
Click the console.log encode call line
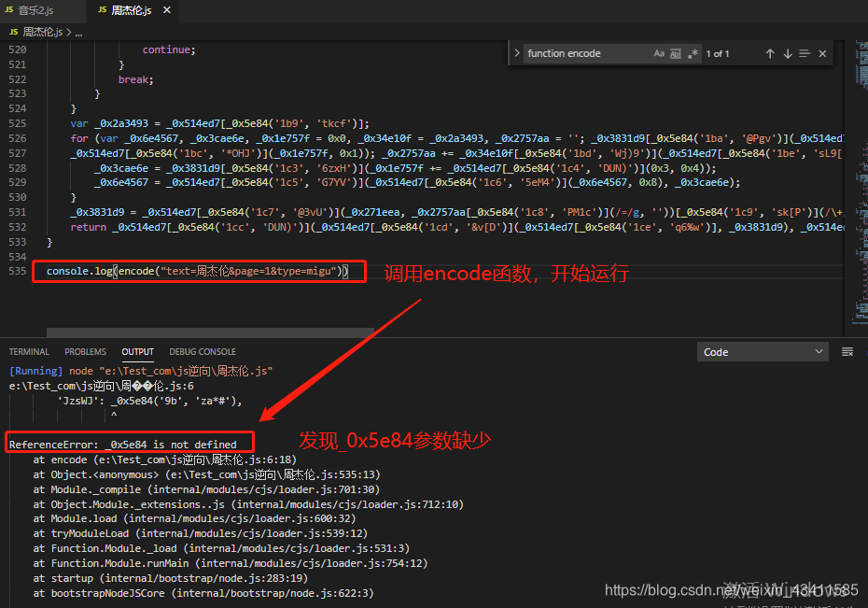click(197, 271)
